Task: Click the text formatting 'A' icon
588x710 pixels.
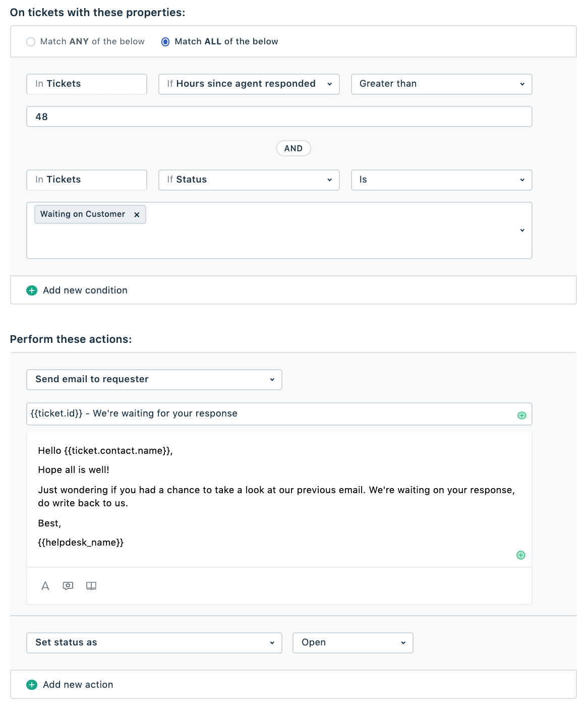Action: point(45,586)
